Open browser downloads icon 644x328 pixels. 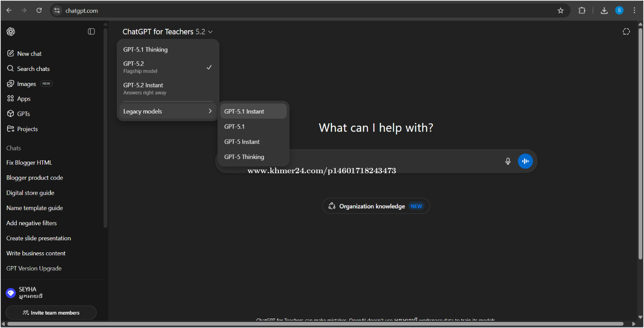tap(604, 11)
